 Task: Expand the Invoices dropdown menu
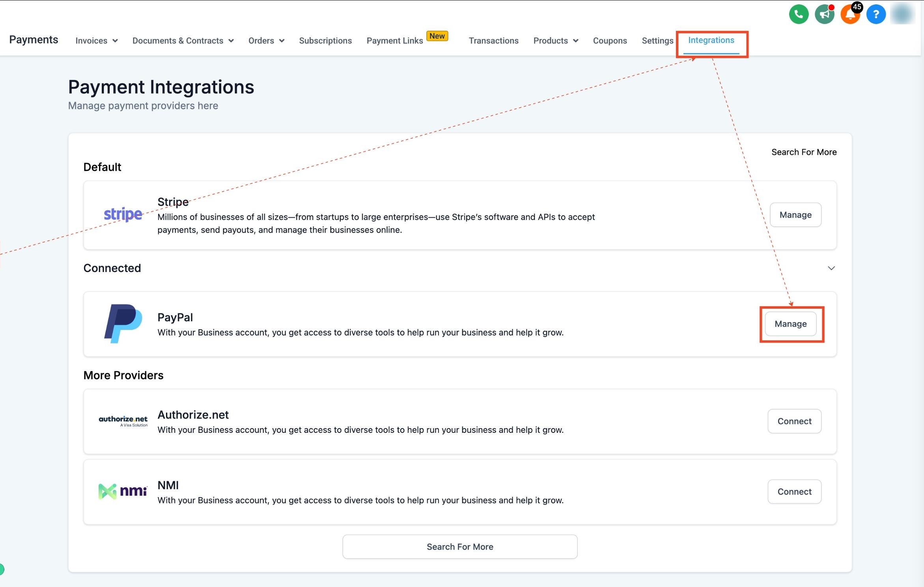click(x=96, y=41)
